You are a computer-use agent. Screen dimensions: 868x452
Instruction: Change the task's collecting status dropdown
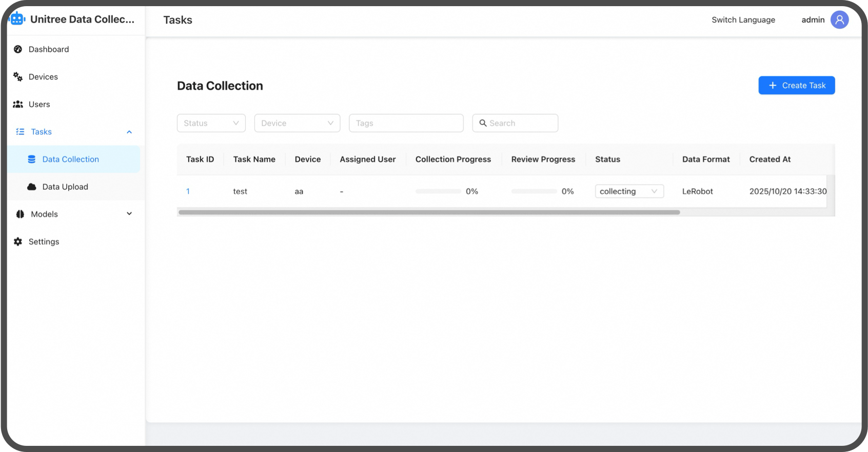(x=629, y=191)
